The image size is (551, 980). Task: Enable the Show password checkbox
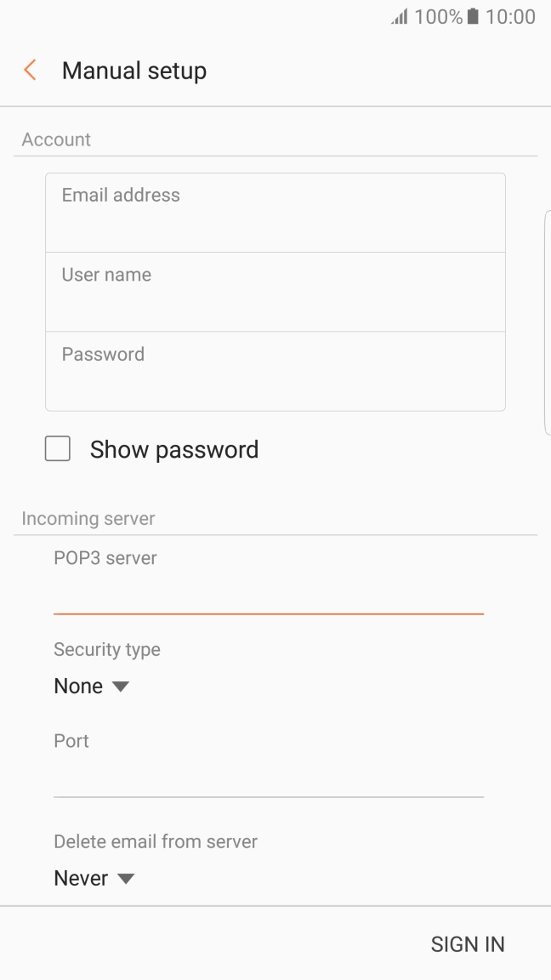[x=58, y=449]
